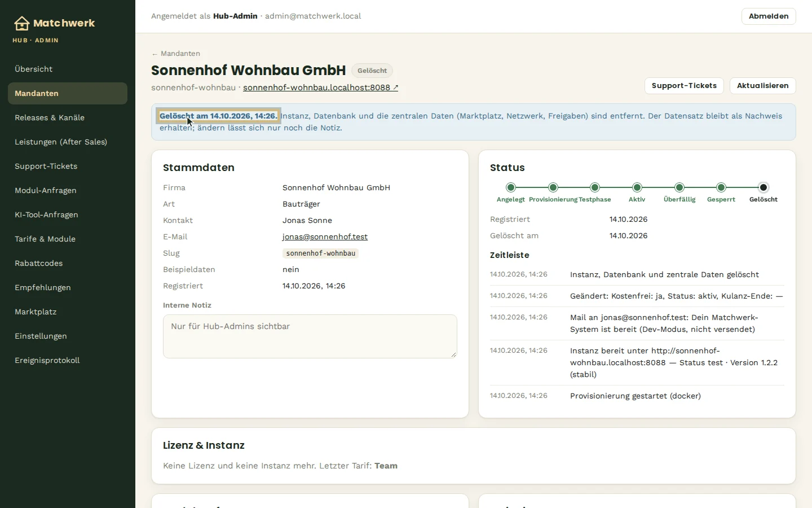Click the Abmelden button
Image resolution: width=812 pixels, height=508 pixels.
pyautogui.click(x=769, y=16)
